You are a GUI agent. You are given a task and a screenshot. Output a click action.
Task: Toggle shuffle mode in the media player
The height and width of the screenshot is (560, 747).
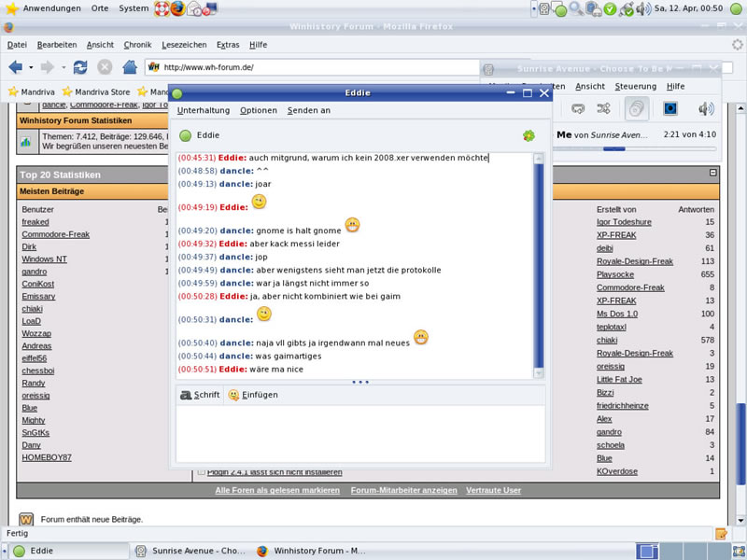[604, 109]
